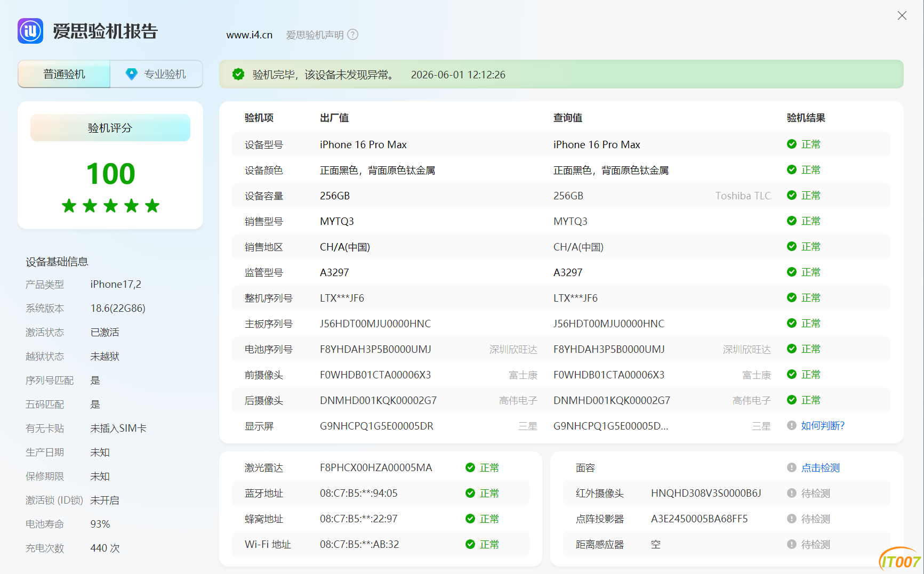Click the check icon in 监管型号 row

pyautogui.click(x=792, y=272)
